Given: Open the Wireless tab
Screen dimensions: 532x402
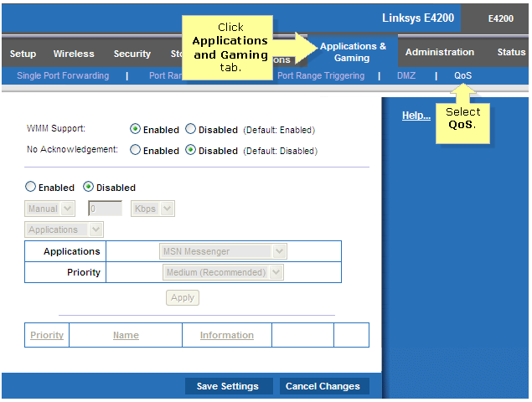Looking at the screenshot, I should pos(74,54).
